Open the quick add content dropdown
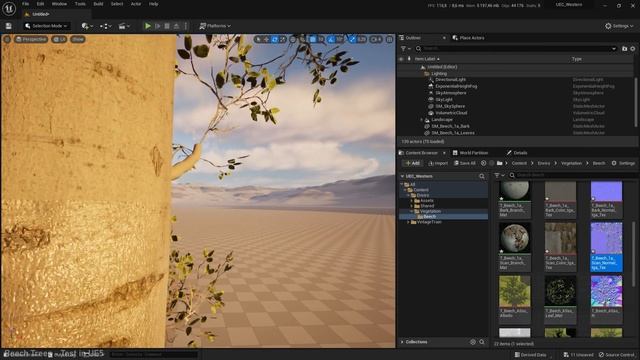The height and width of the screenshot is (360, 640). pyautogui.click(x=87, y=26)
